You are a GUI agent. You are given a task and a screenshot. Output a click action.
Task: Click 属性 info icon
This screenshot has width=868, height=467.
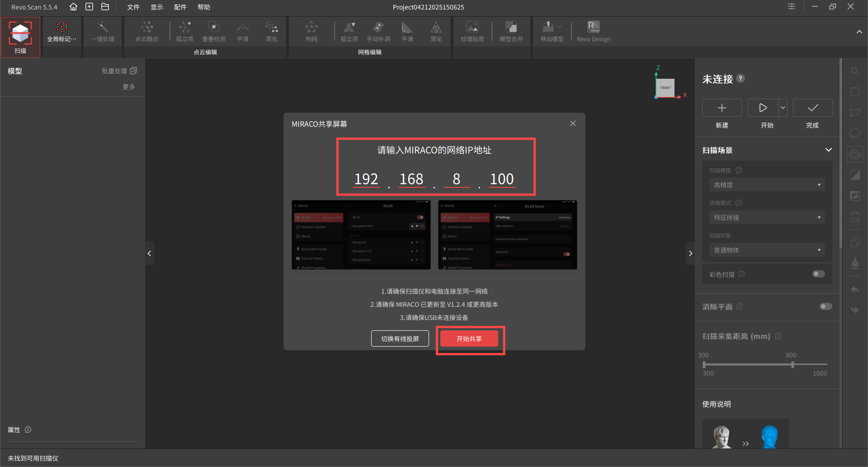coord(28,429)
